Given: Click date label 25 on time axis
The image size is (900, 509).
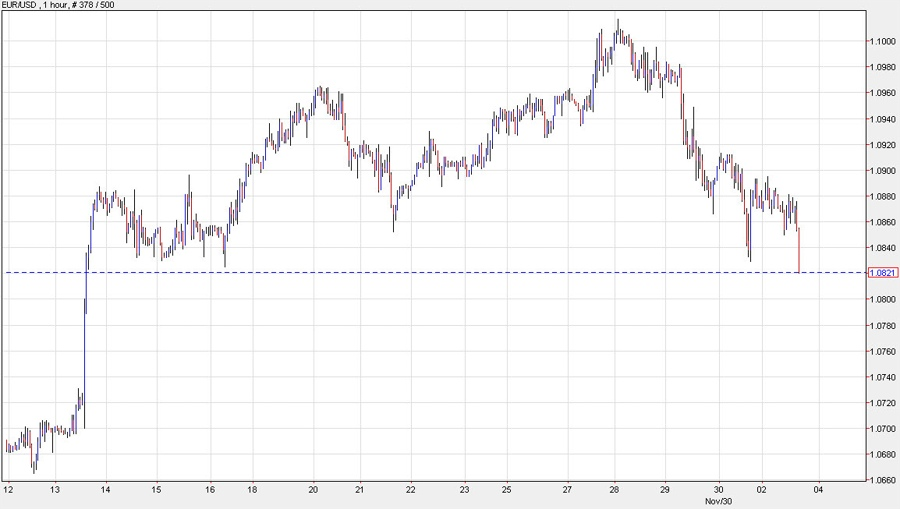Looking at the screenshot, I should [x=507, y=490].
